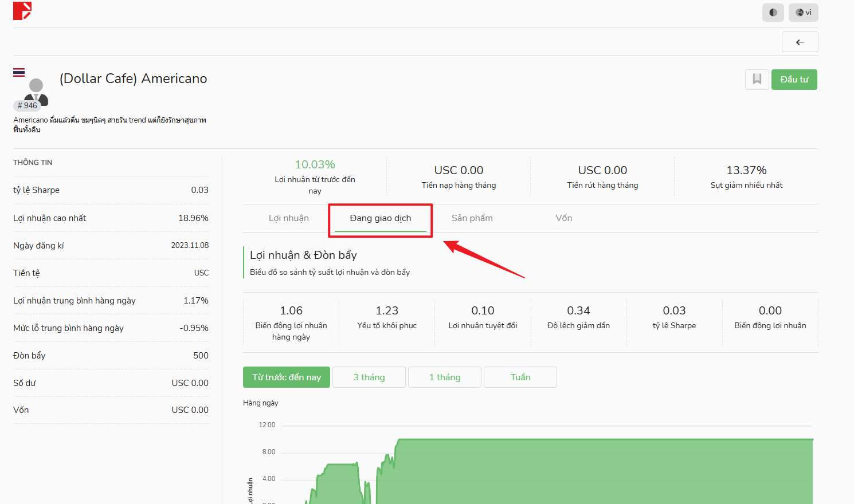Click the Tiền rút hàng tháng label
This screenshot has height=504, width=854.
tap(602, 186)
